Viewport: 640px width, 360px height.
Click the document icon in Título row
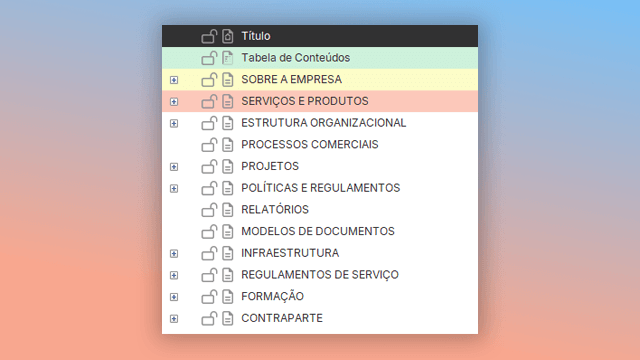[x=228, y=36]
